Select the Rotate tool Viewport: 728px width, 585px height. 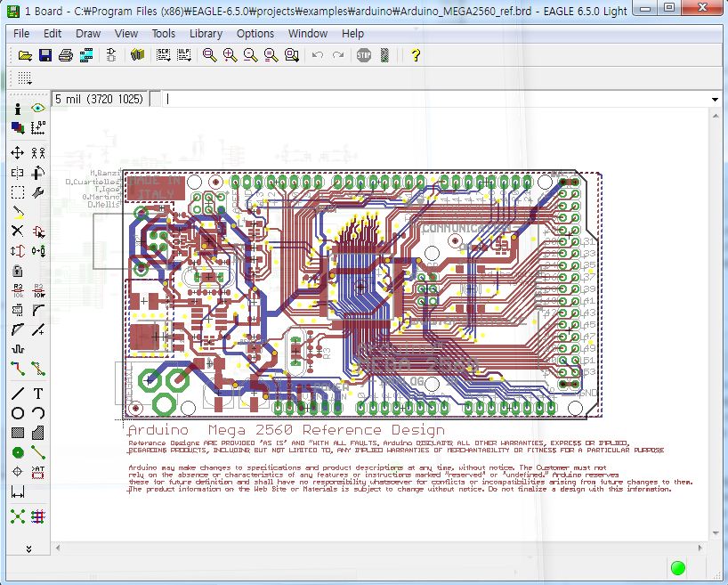pyautogui.click(x=38, y=173)
